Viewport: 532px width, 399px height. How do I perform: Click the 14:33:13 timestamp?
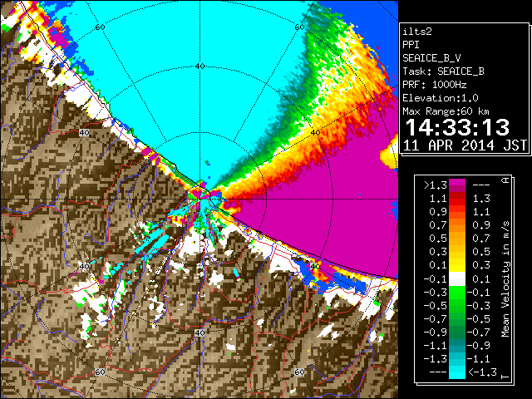457,127
